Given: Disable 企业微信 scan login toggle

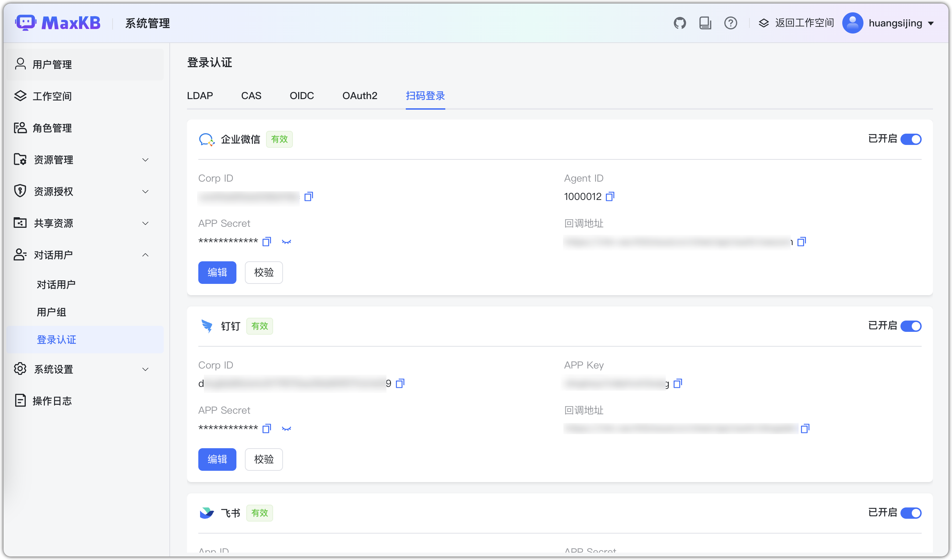Looking at the screenshot, I should (911, 139).
